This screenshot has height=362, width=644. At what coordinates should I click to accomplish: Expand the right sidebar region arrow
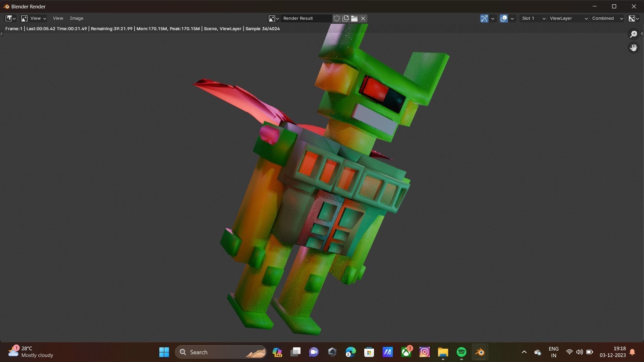(x=642, y=34)
